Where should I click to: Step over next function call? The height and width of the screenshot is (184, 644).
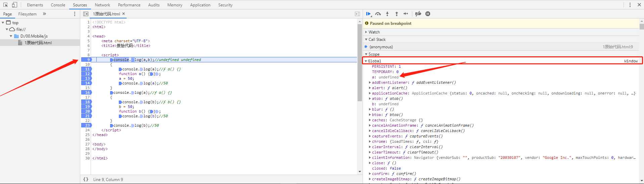[x=378, y=14]
